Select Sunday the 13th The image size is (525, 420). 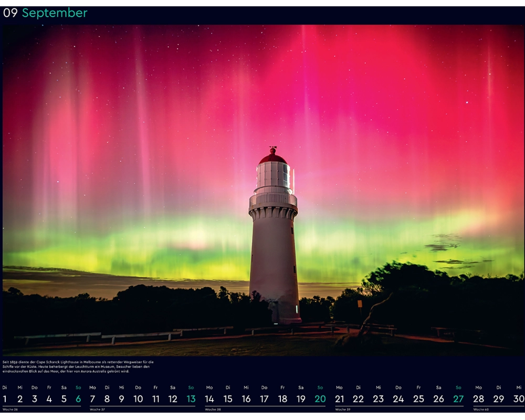coord(191,399)
